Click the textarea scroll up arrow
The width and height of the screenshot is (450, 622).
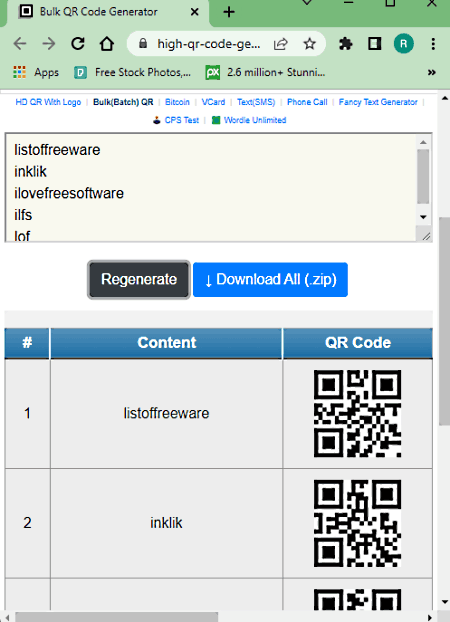point(423,142)
